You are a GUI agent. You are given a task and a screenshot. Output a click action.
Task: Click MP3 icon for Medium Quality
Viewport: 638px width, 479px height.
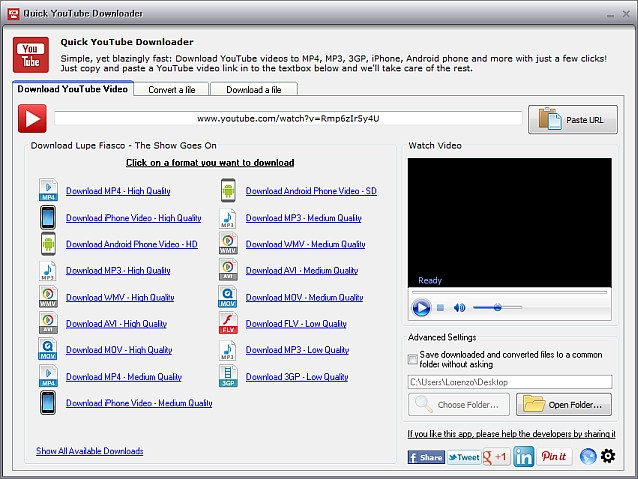tap(228, 218)
